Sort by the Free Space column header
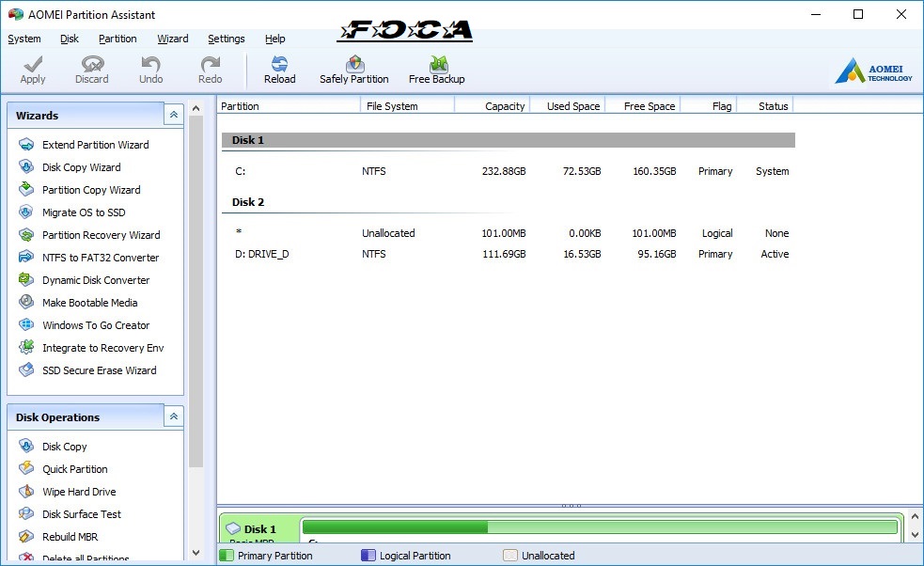 (x=643, y=106)
